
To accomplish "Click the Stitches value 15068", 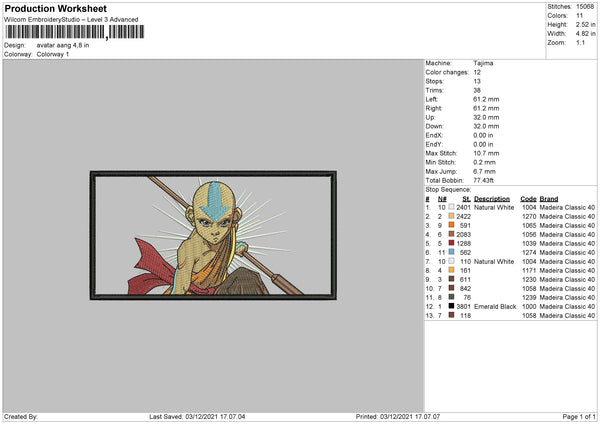I will tap(585, 7).
